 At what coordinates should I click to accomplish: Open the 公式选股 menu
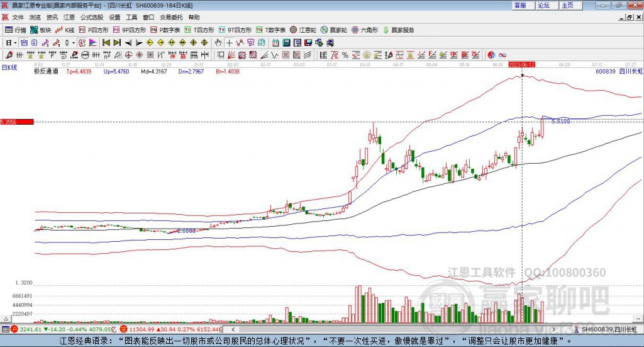(x=91, y=18)
